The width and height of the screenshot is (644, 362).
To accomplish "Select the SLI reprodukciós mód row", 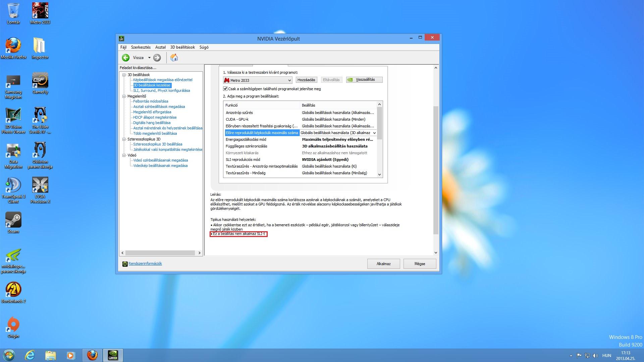I will coord(300,160).
